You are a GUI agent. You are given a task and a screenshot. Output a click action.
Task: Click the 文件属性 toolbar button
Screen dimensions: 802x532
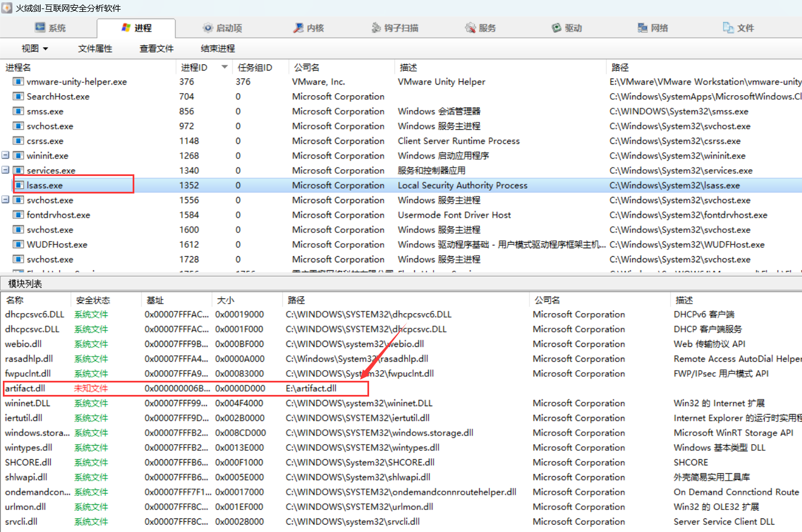click(x=95, y=49)
